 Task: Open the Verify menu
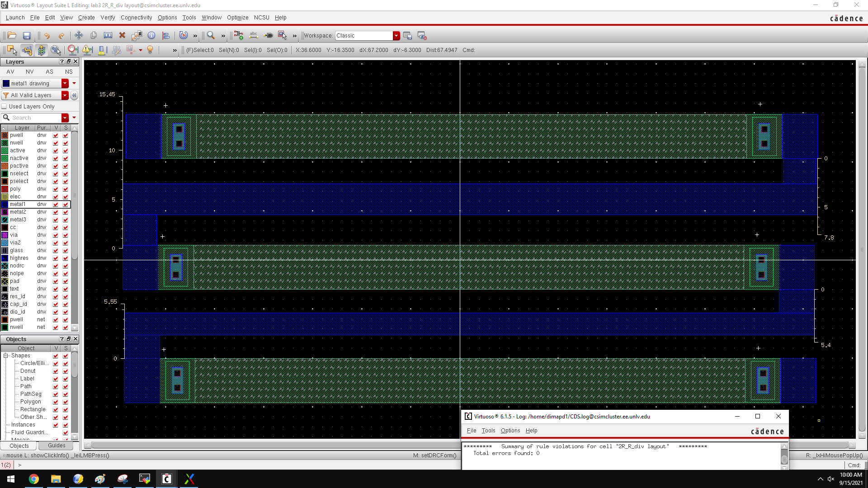108,18
